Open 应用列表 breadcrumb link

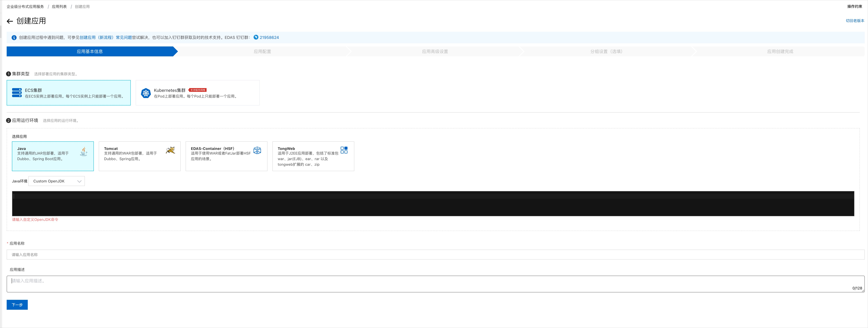coord(59,7)
